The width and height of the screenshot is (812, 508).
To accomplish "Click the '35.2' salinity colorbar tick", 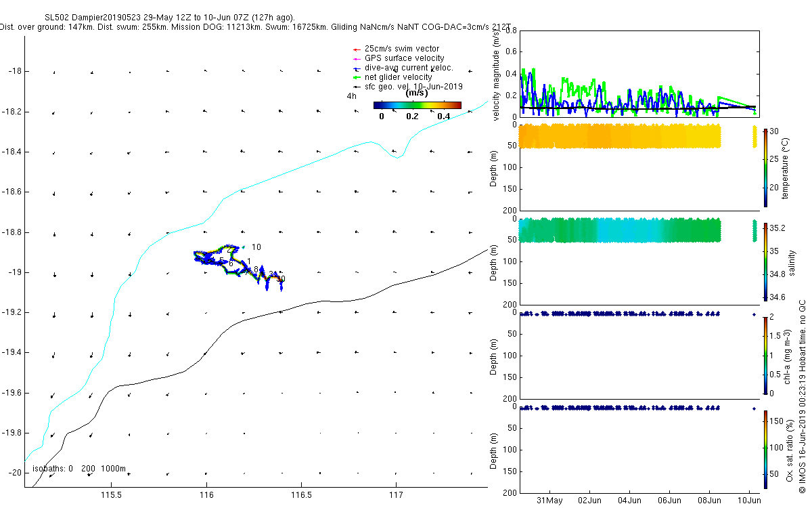I will [x=778, y=228].
